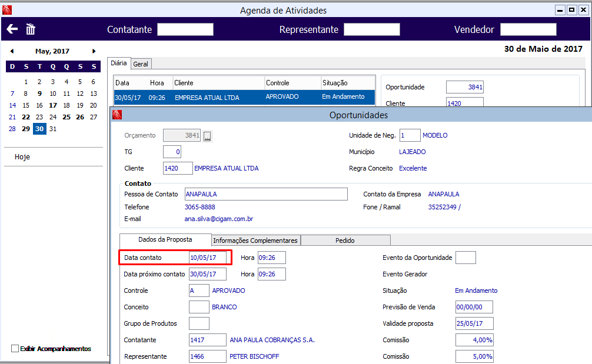Click the Oportunidade field with 3841
Viewport: 592px width, 364px height.
(465, 87)
